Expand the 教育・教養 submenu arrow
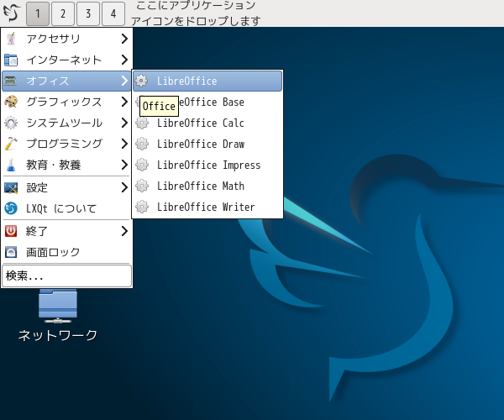504x420 pixels. 124,165
